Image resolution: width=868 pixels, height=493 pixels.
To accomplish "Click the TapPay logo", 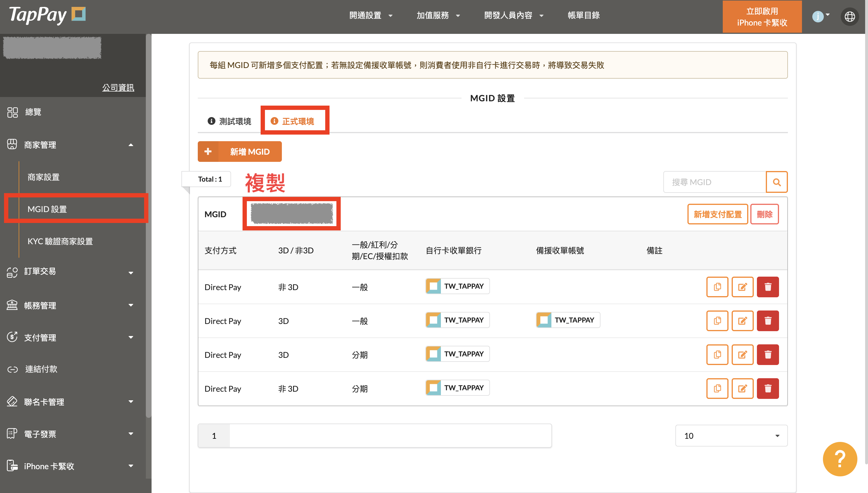I will (x=47, y=15).
